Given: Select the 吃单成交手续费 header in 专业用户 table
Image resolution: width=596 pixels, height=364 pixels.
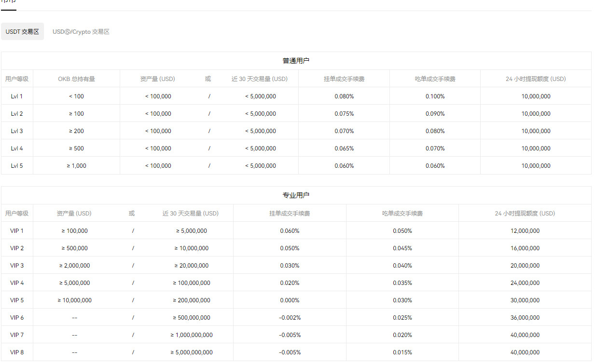Looking at the screenshot, I should pyautogui.click(x=402, y=213).
